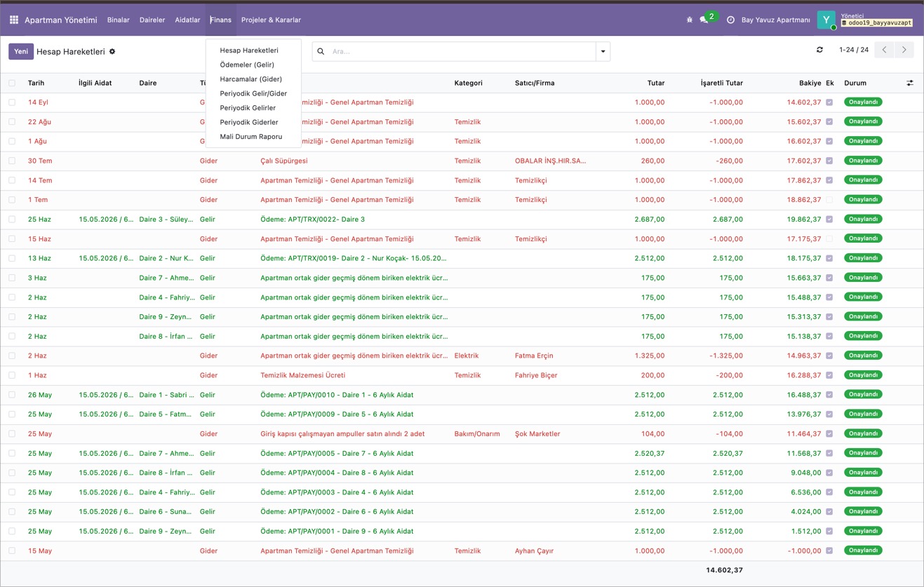Open the Çalı Süpürgesi record row

(462, 161)
